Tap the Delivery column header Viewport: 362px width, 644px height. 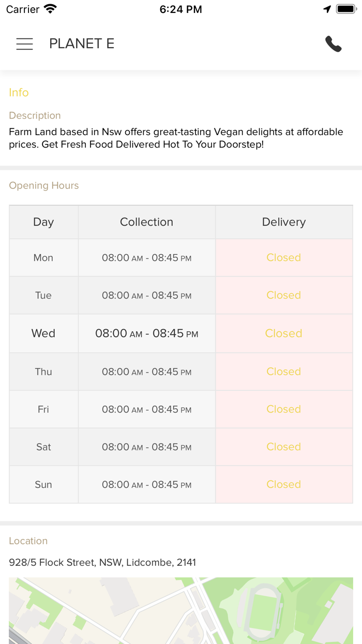coord(283,222)
